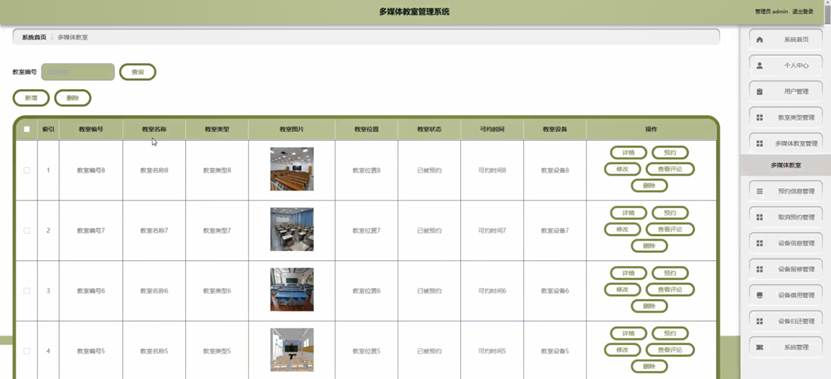This screenshot has height=379, width=831.
Task: Expand the 取消预约管理 sidebar menu
Action: click(x=786, y=217)
